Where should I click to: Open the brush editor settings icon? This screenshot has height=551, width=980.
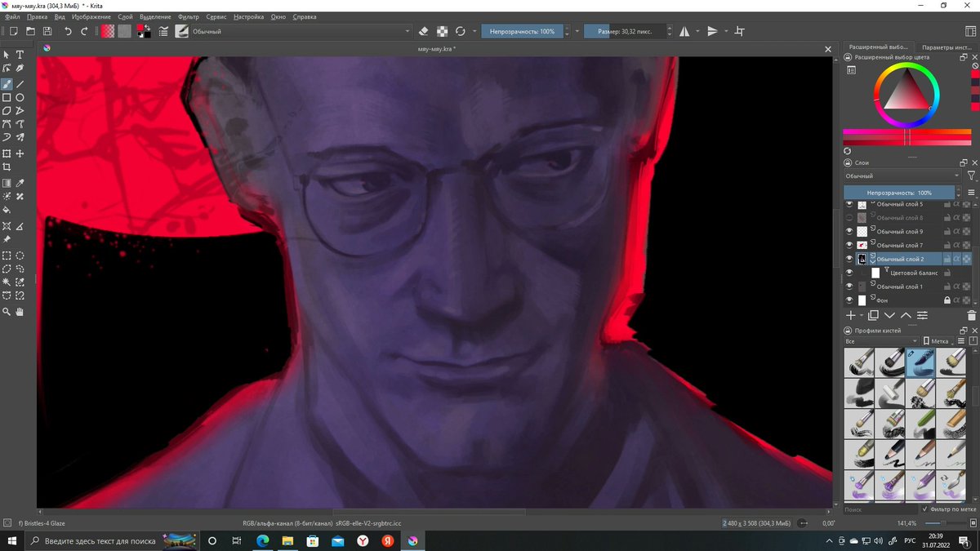pos(163,31)
